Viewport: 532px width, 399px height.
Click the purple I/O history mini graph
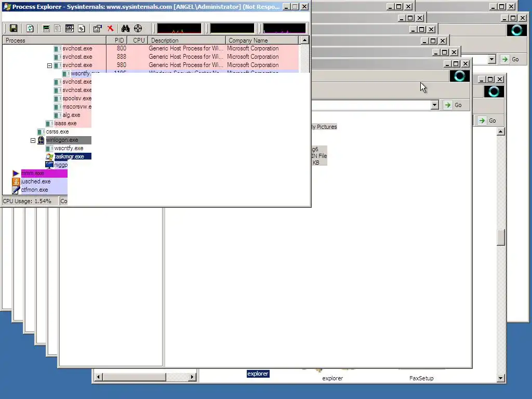click(284, 29)
